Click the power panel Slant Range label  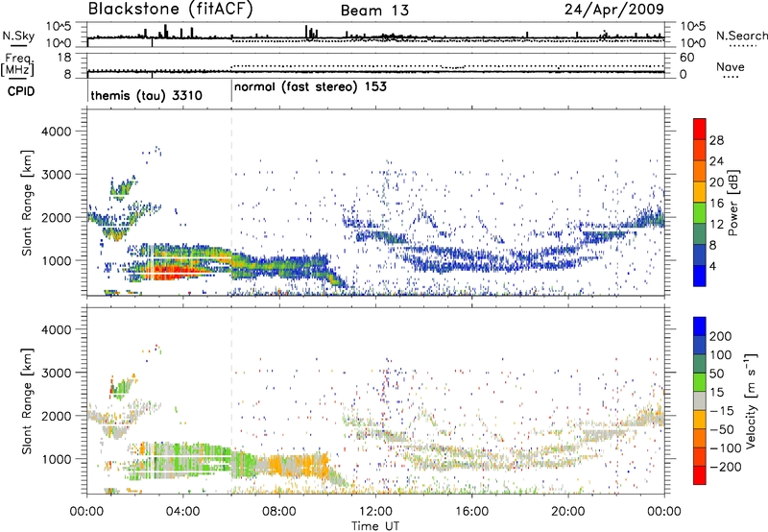(27, 203)
